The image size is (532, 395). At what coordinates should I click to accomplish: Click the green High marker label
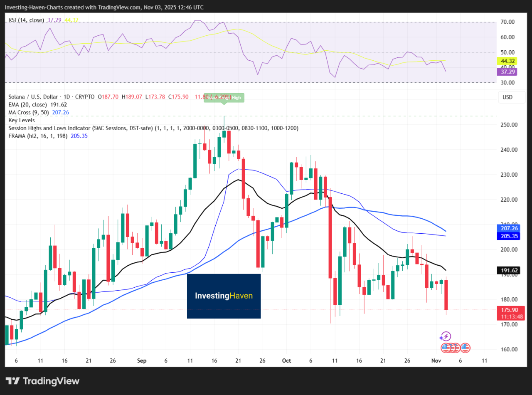point(224,98)
